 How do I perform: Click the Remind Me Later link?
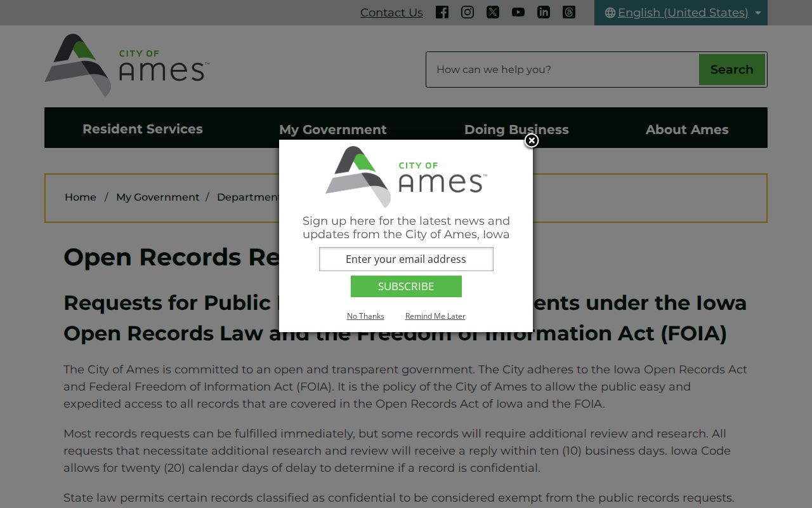tap(435, 316)
